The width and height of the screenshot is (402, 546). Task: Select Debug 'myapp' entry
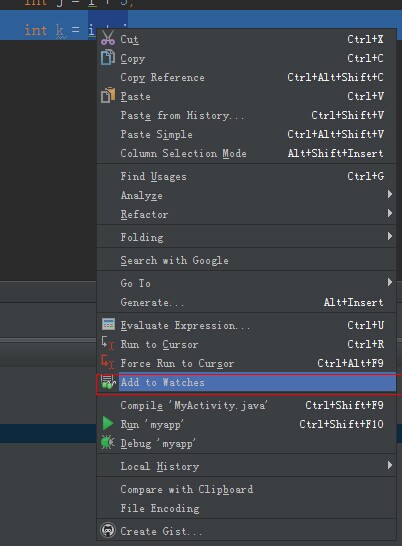(246, 444)
